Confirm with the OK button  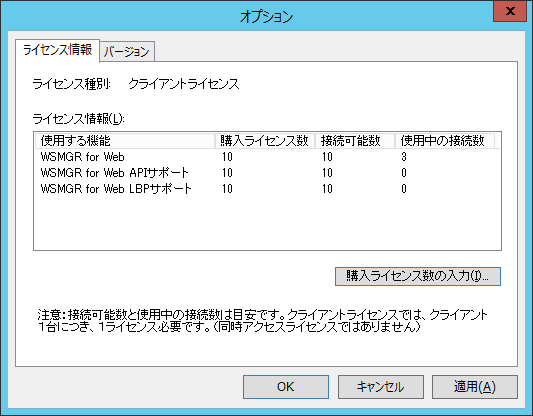(286, 387)
